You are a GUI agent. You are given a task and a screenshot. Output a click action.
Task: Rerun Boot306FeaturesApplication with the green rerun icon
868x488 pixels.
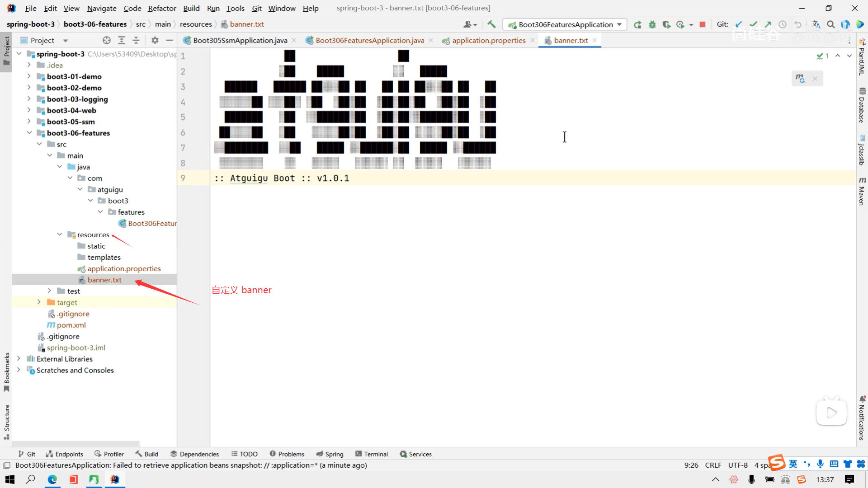pos(637,24)
